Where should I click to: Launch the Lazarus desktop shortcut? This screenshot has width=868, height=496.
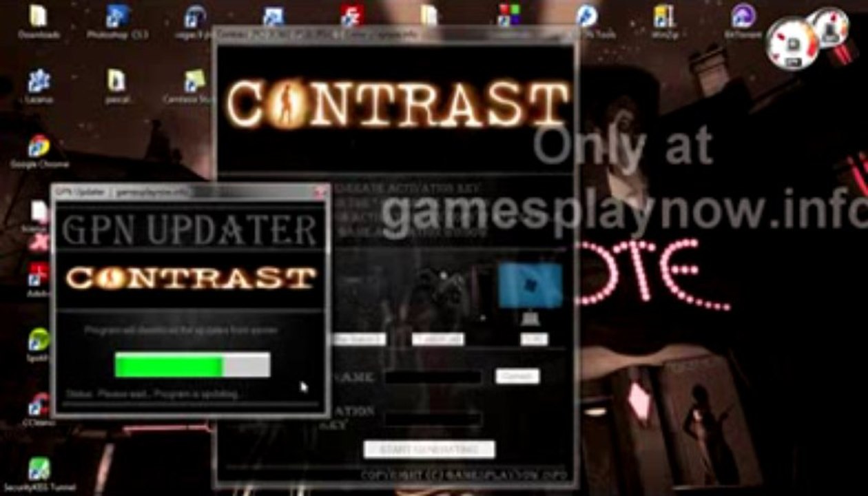click(x=39, y=86)
